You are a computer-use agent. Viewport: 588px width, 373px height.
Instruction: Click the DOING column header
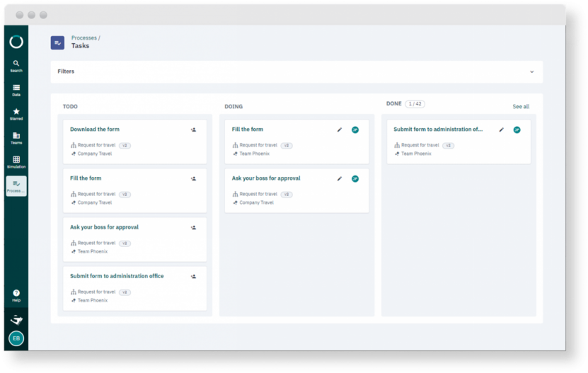pyautogui.click(x=234, y=107)
